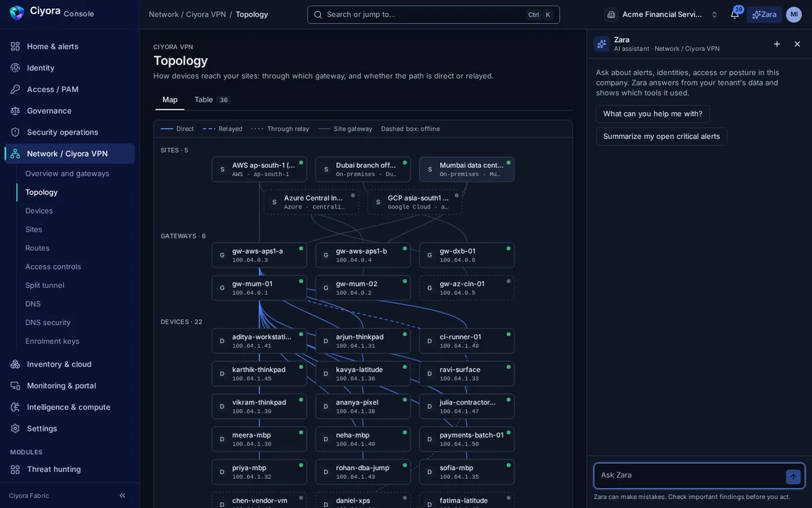Image resolution: width=812 pixels, height=508 pixels.
Task: Select gateway gw-aws-aps1-a node
Action: pos(259,255)
